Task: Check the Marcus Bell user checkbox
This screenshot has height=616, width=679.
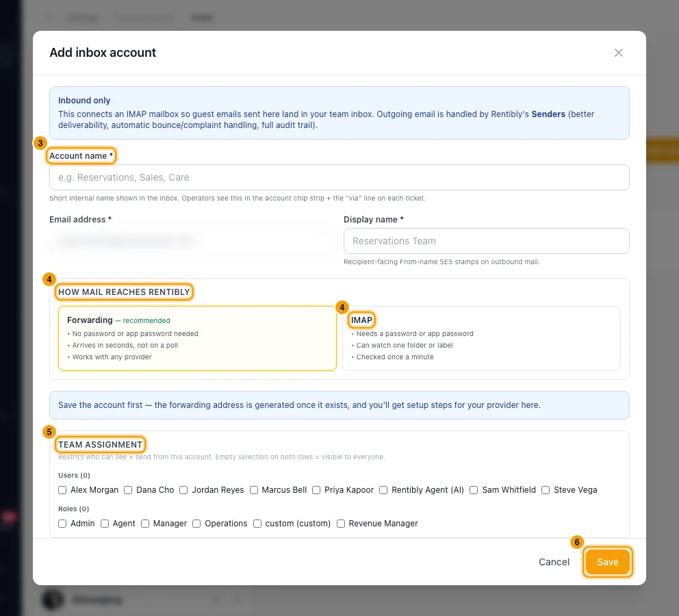Action: (254, 490)
